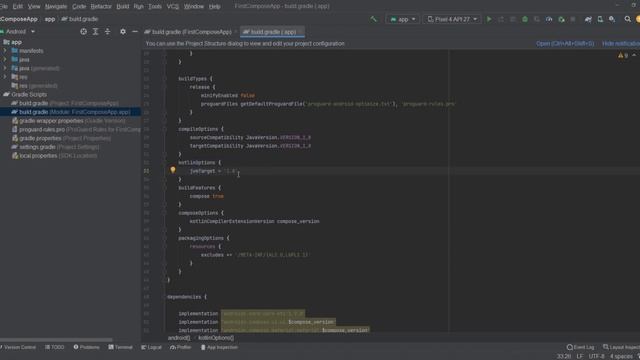Select proguard-rules.pro file

76,129
